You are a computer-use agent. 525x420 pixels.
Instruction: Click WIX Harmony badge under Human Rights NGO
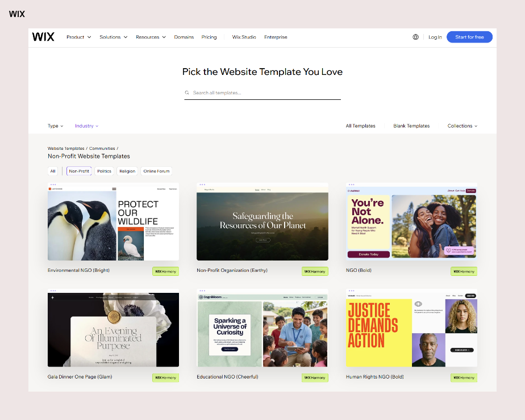tap(464, 377)
